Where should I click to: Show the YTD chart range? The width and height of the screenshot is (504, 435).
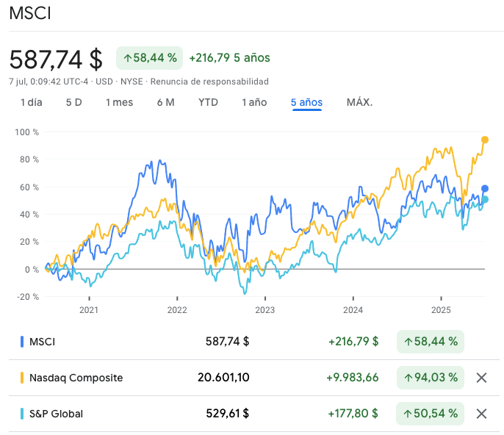point(208,102)
